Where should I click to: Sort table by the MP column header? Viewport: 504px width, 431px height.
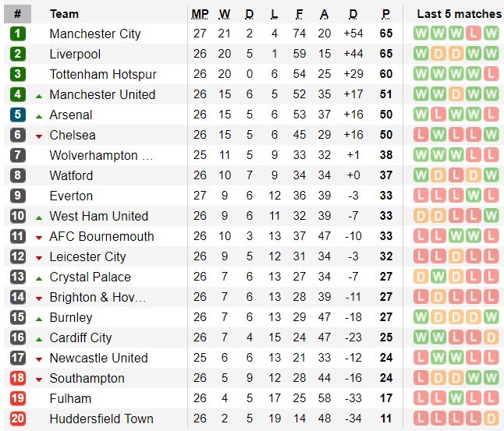tap(200, 14)
